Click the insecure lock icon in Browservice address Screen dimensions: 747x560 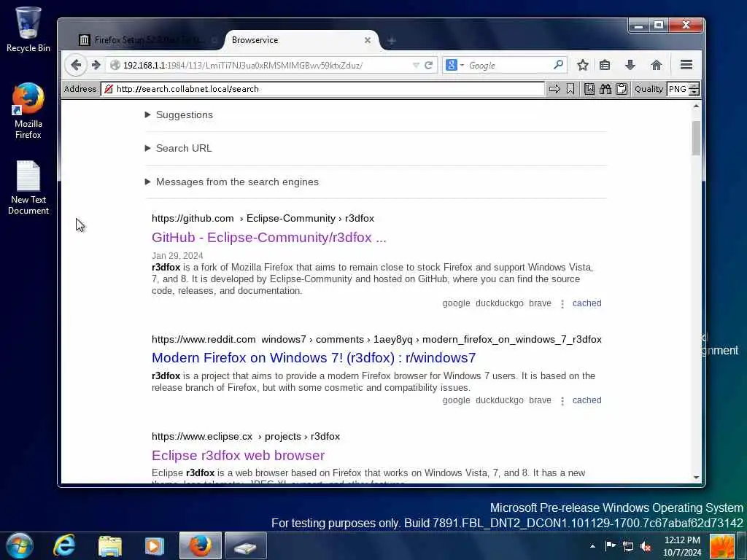[109, 89]
